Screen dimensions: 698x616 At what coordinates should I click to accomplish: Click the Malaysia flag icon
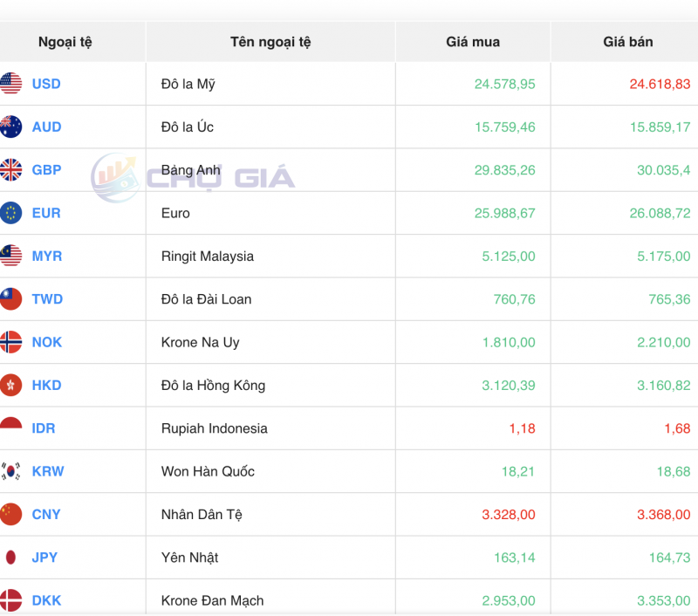coord(12,256)
